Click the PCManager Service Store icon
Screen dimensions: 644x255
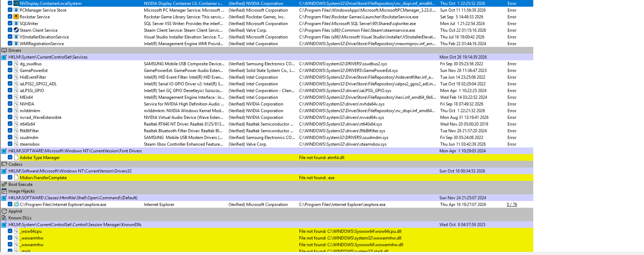[16, 10]
